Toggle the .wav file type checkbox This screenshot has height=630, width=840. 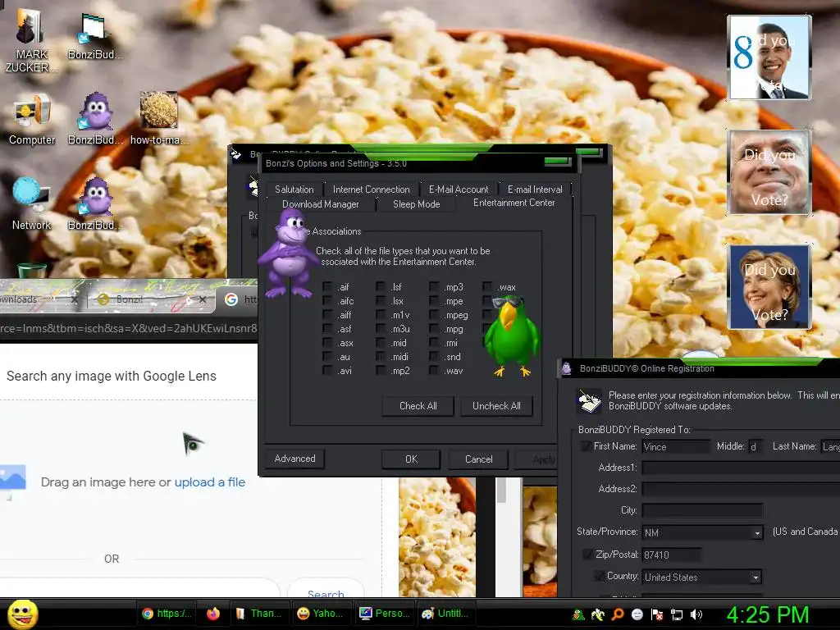pos(435,371)
